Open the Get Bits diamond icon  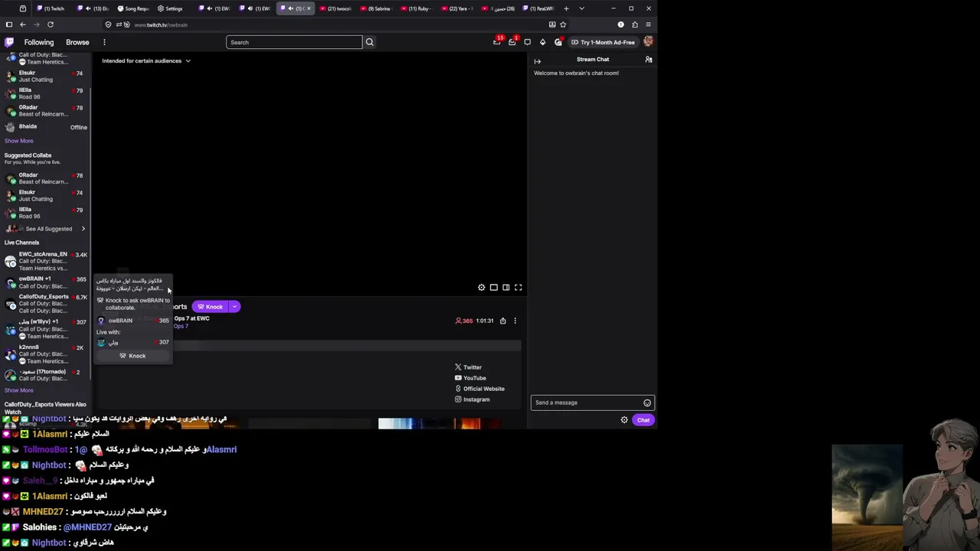pyautogui.click(x=543, y=42)
